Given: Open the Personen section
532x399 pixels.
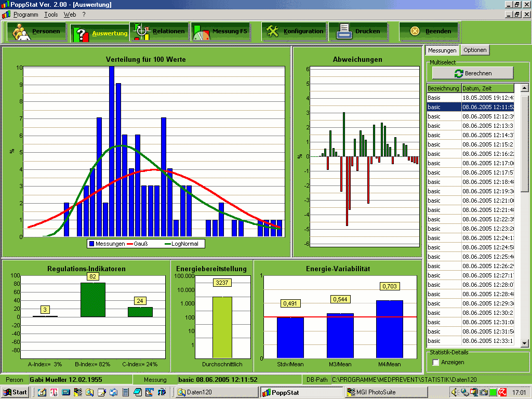Looking at the screenshot, I should [36, 32].
